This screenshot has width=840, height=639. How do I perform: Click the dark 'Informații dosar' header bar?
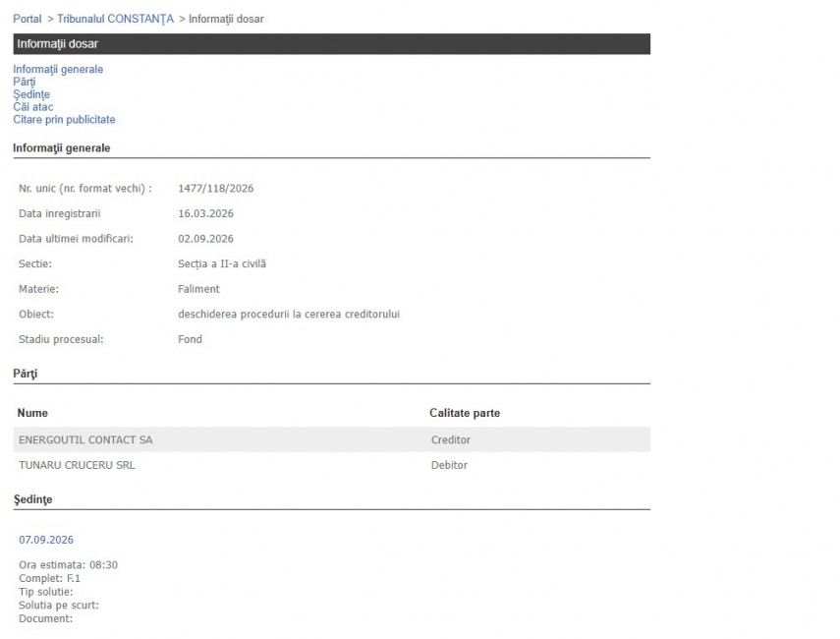332,44
